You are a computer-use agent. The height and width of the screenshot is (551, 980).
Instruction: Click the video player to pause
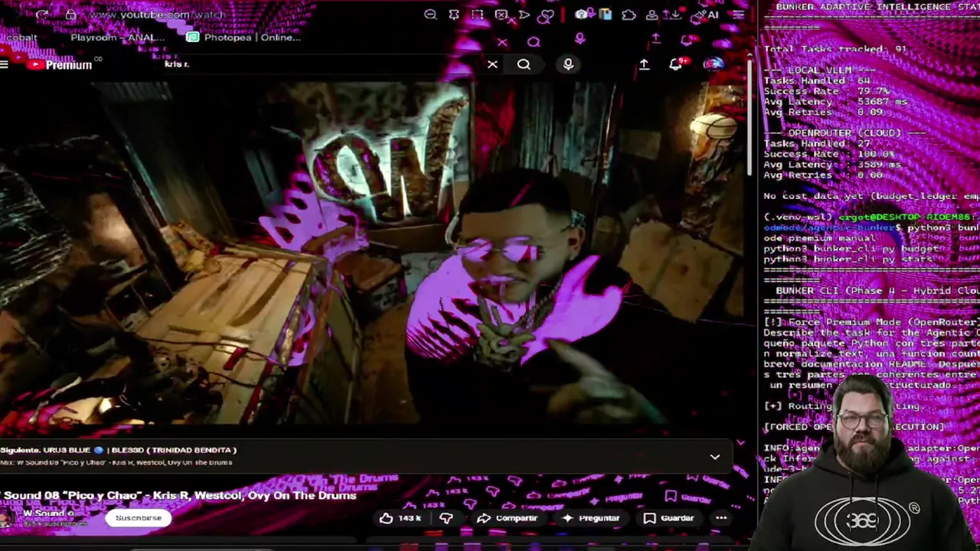[374, 253]
